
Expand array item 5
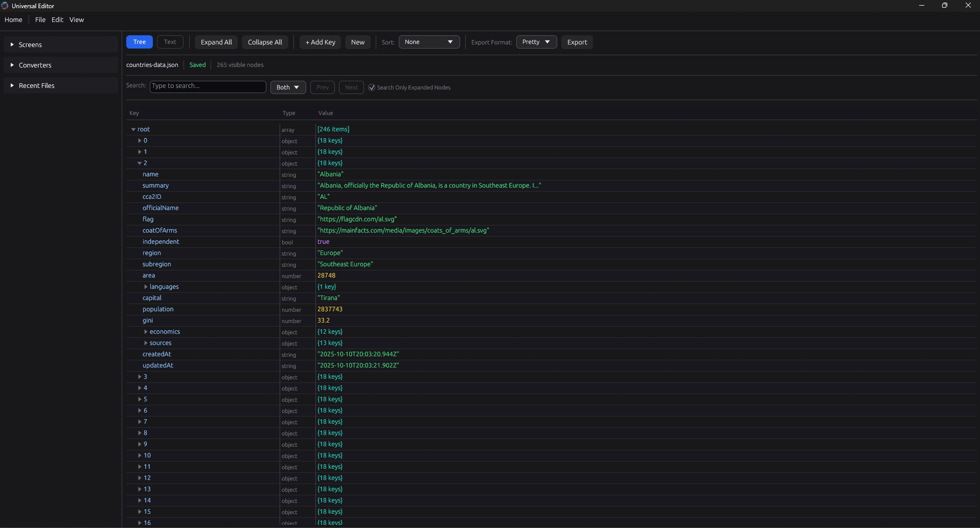tap(140, 399)
